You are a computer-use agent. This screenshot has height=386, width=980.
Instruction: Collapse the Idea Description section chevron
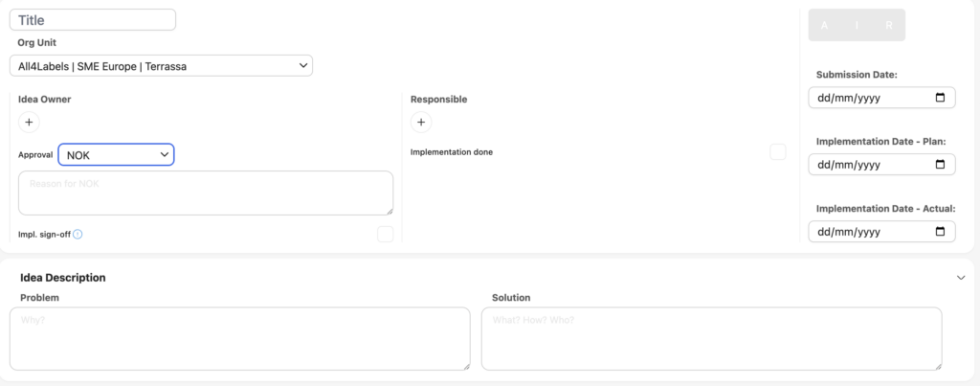(x=961, y=278)
